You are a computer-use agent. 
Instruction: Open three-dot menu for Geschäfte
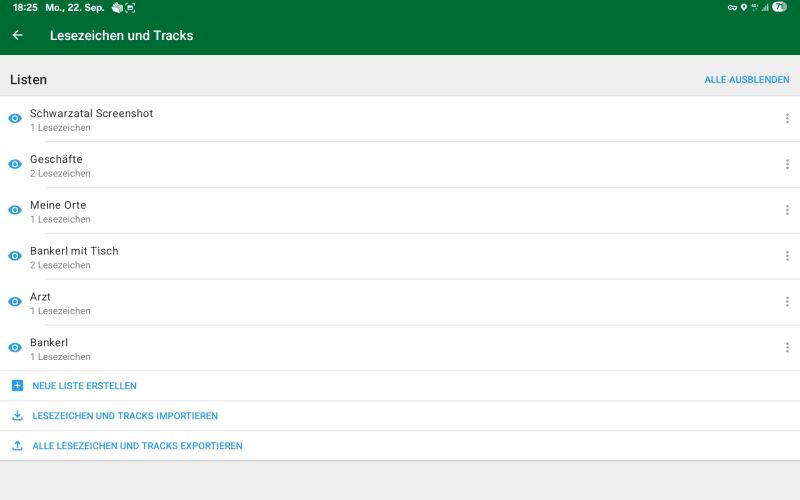(x=787, y=164)
